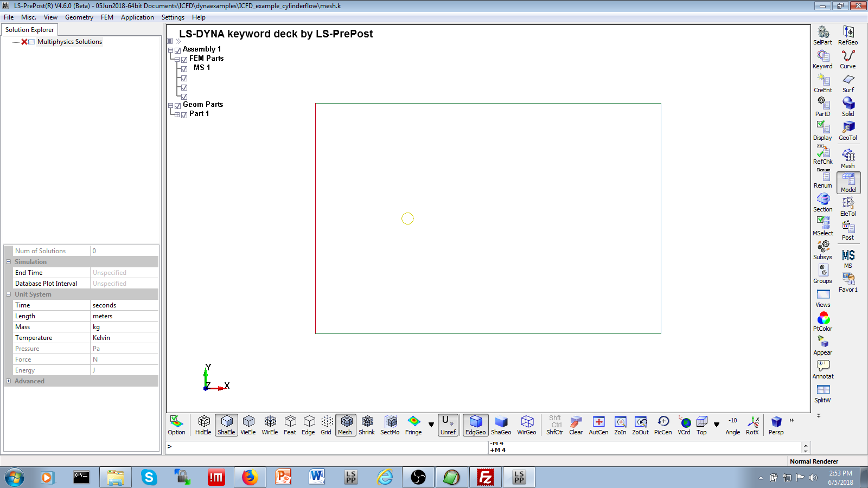Open the MSelect tool
The height and width of the screenshot is (488, 868).
pyautogui.click(x=822, y=226)
